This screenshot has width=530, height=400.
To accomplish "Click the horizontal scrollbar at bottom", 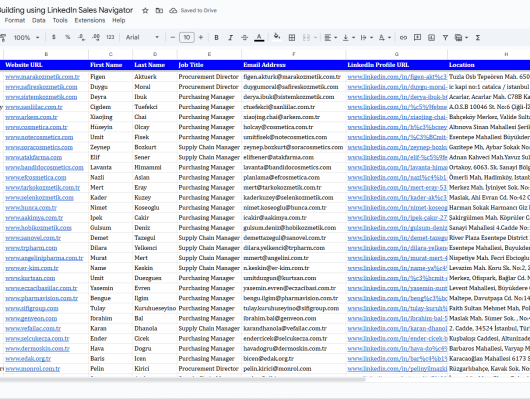I will 183,379.
